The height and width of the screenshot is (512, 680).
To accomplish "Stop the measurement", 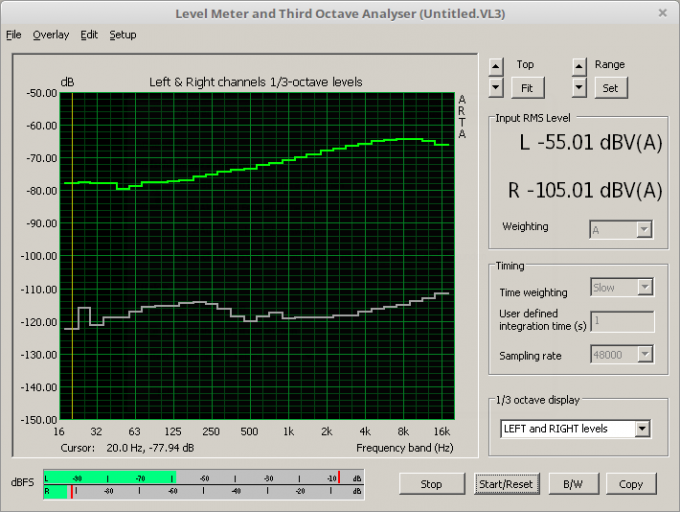I will point(432,484).
